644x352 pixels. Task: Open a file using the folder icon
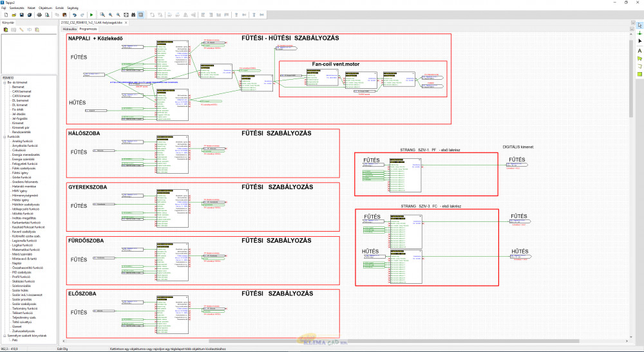[x=14, y=15]
